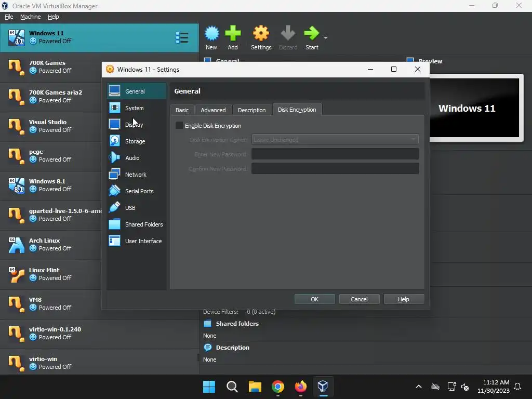
Task: Select the VirtualBox taskbar icon
Action: click(323, 387)
